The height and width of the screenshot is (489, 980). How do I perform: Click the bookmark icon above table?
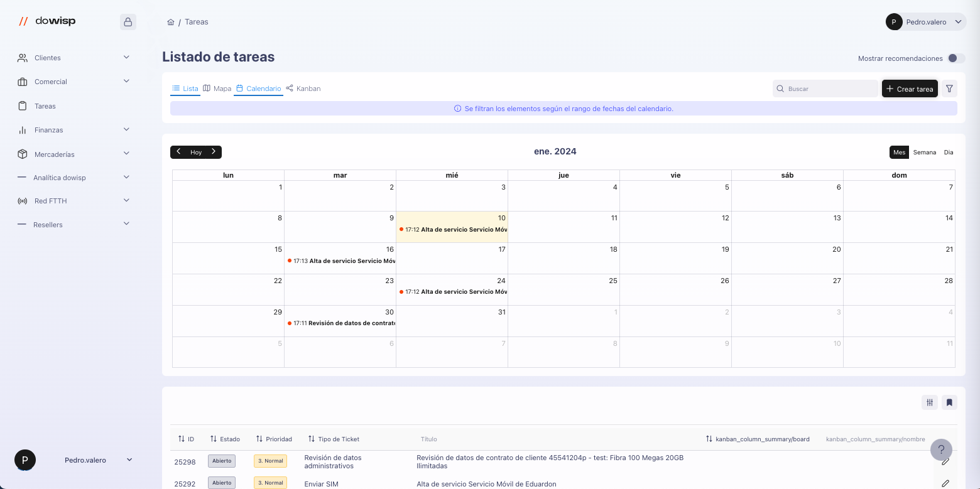[949, 402]
